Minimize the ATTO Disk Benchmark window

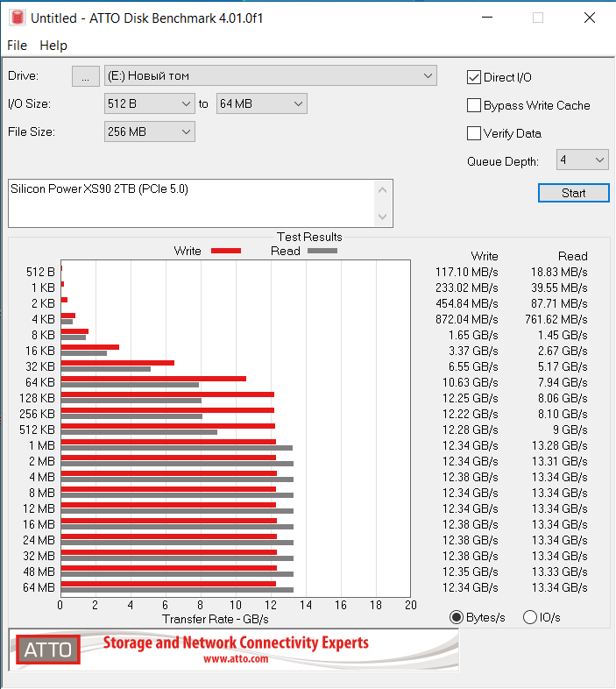click(487, 18)
